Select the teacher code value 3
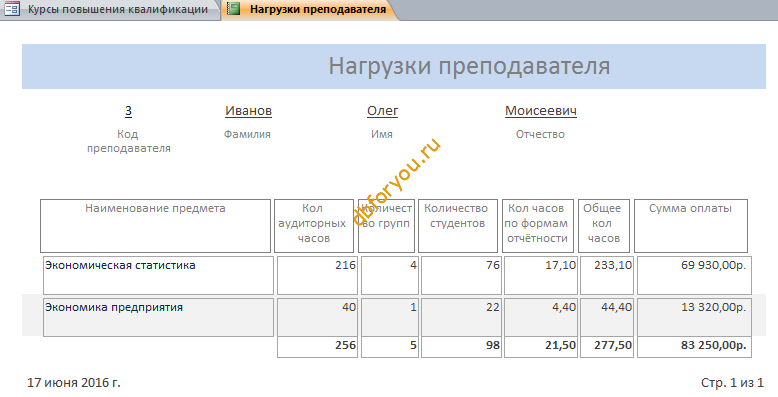 129,111
